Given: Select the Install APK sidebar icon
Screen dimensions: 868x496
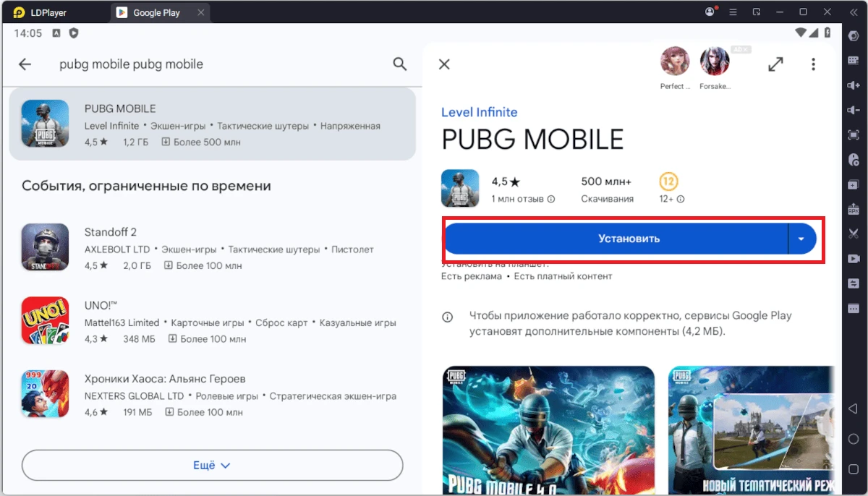Looking at the screenshot, I should pos(854,208).
